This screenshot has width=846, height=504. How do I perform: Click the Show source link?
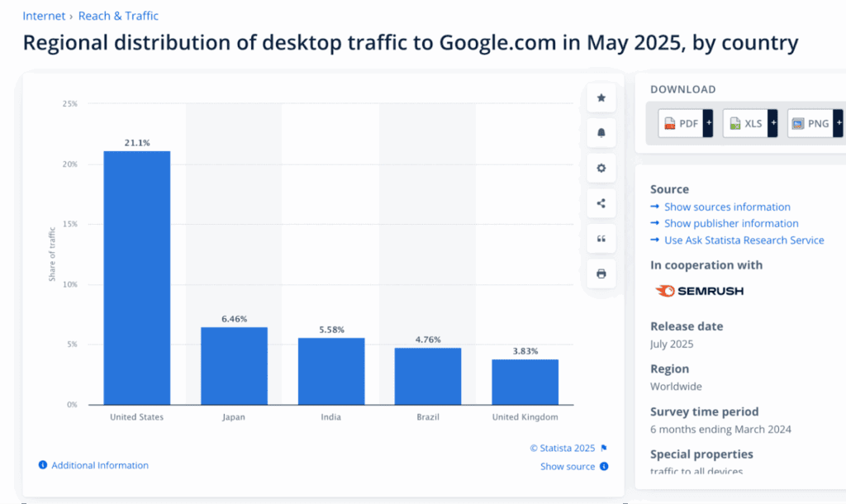pyautogui.click(x=566, y=466)
